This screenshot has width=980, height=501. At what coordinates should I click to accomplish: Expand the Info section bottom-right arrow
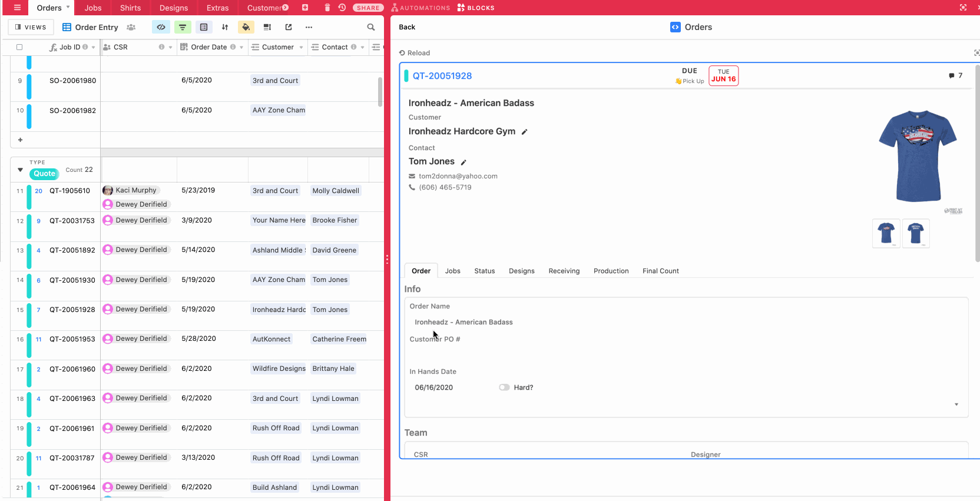pos(956,404)
